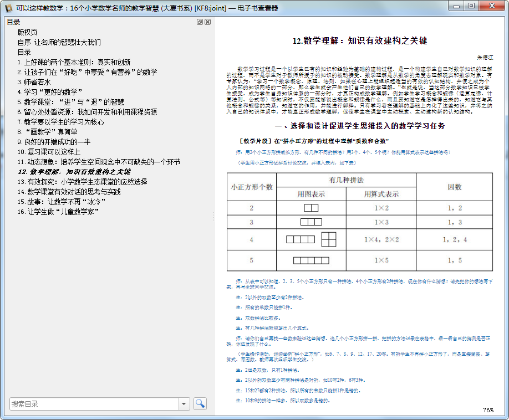The image size is (509, 420).
Task: Open chapter 7. 教学要以学生的学习为核心
Action: click(x=60, y=122)
